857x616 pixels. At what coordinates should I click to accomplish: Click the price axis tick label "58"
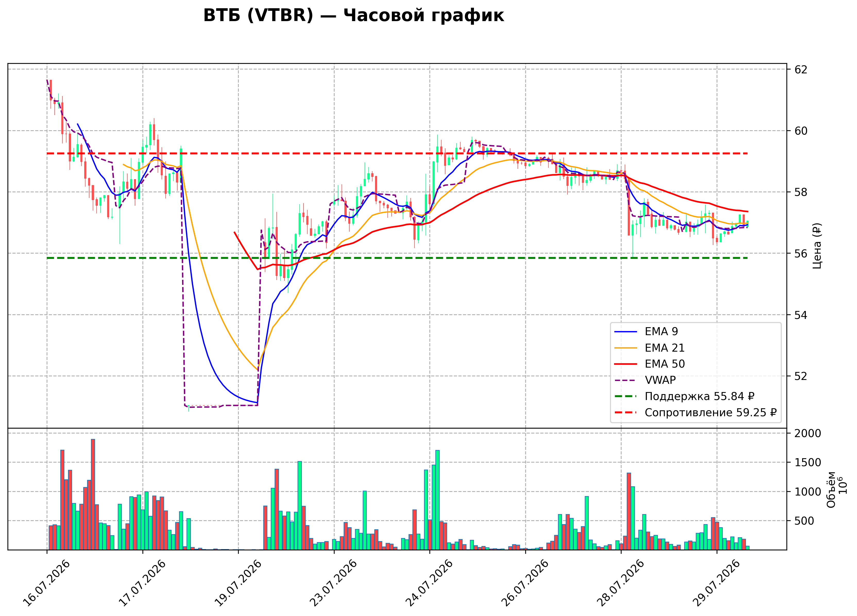pos(801,192)
